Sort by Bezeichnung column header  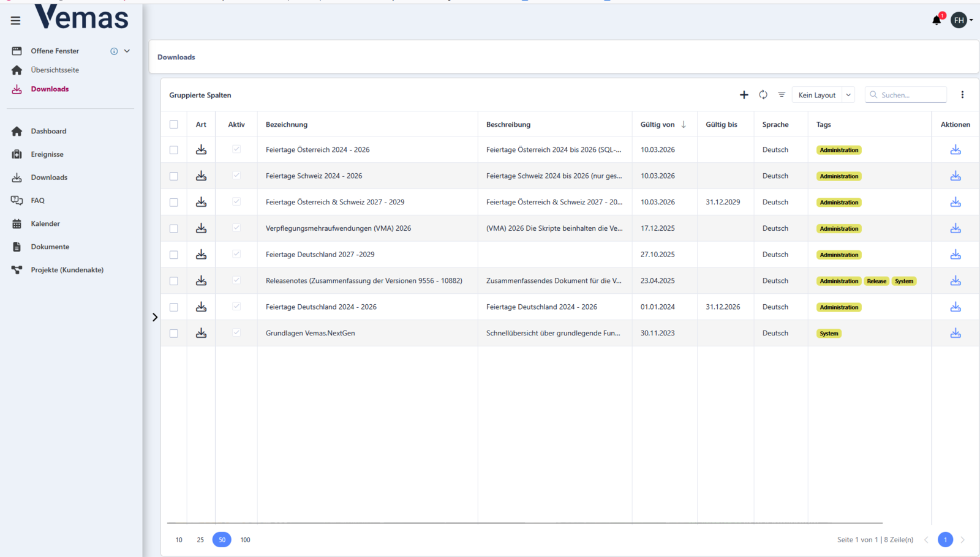[x=287, y=124]
